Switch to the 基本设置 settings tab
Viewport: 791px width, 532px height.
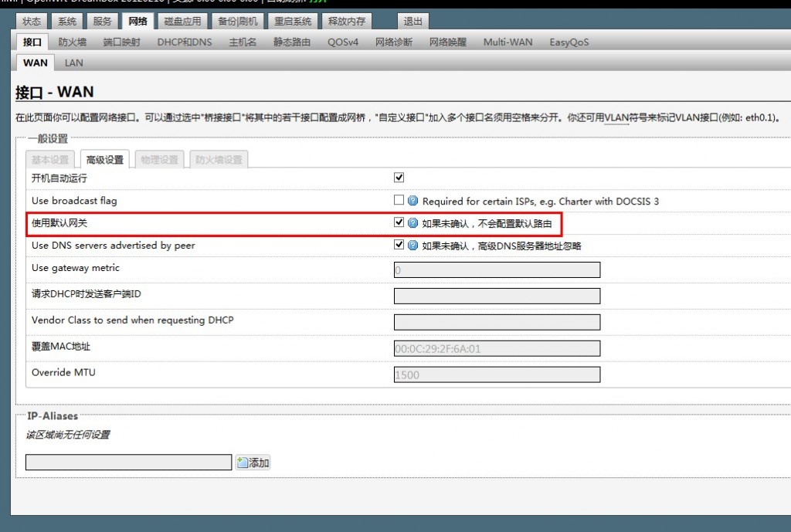(x=50, y=160)
